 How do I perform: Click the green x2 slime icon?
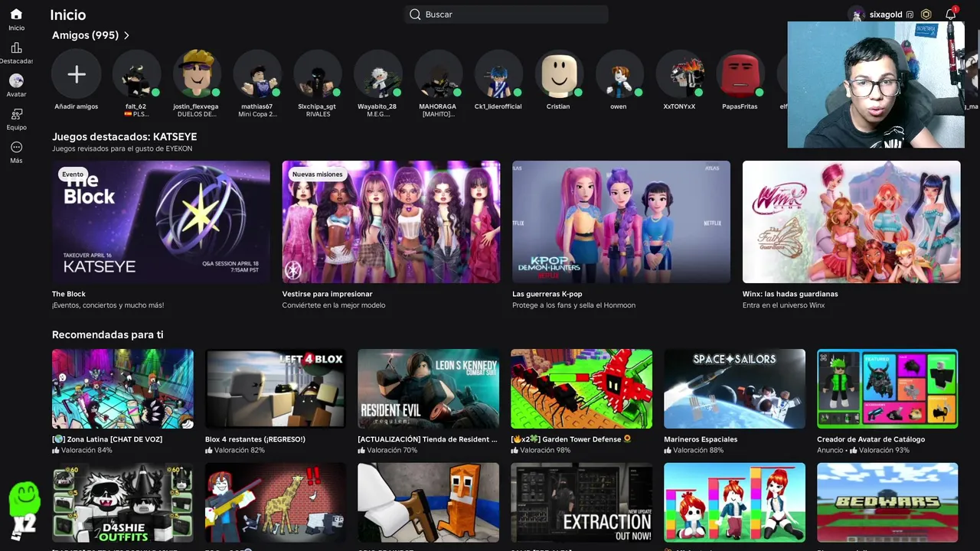pos(24,511)
